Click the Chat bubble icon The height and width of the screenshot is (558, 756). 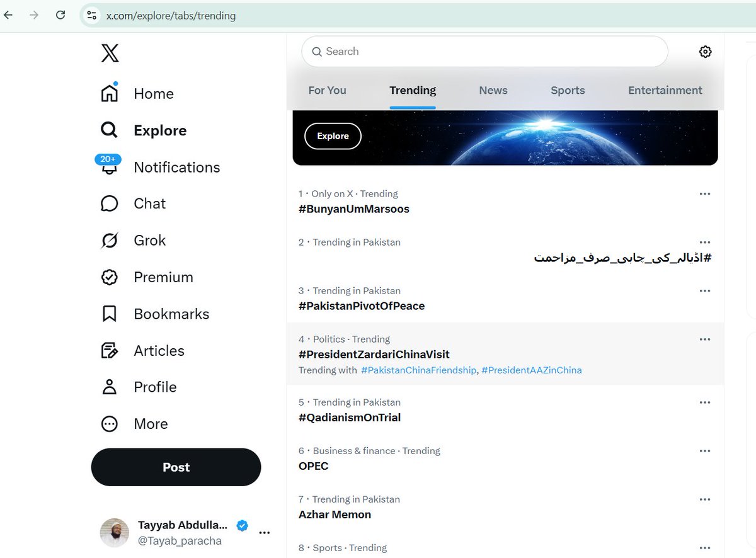pyautogui.click(x=110, y=203)
